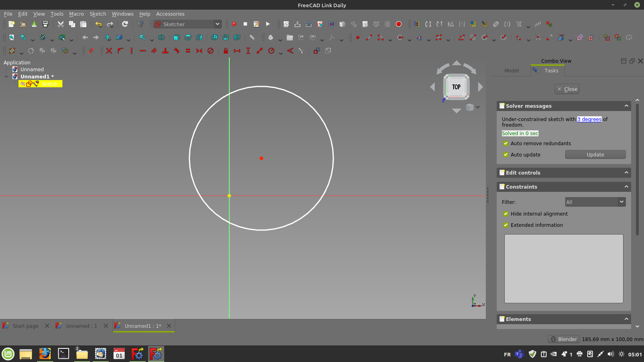The width and height of the screenshot is (644, 362).
Task: Apply a lock constraint
Action: [226, 51]
